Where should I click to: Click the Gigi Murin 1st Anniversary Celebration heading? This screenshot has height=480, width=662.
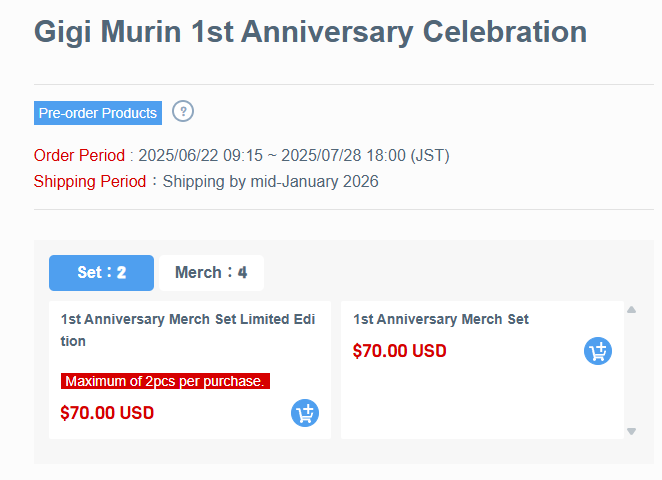point(310,33)
